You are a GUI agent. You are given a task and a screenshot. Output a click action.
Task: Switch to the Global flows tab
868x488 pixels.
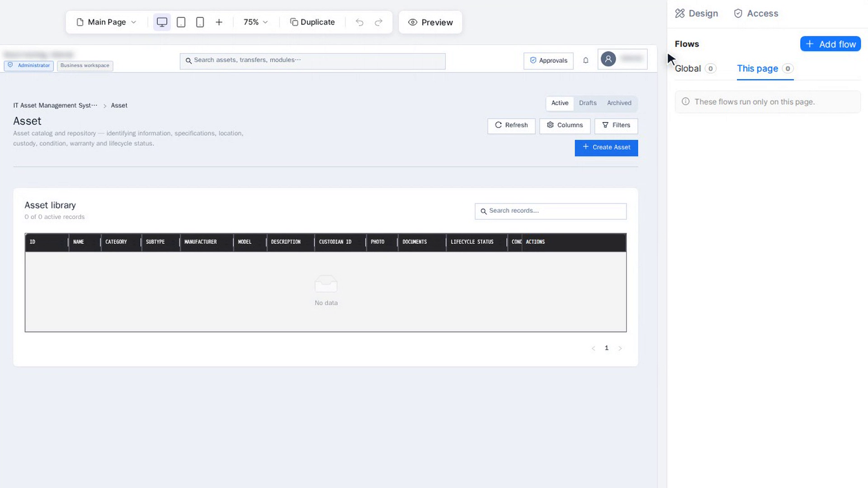click(x=695, y=69)
